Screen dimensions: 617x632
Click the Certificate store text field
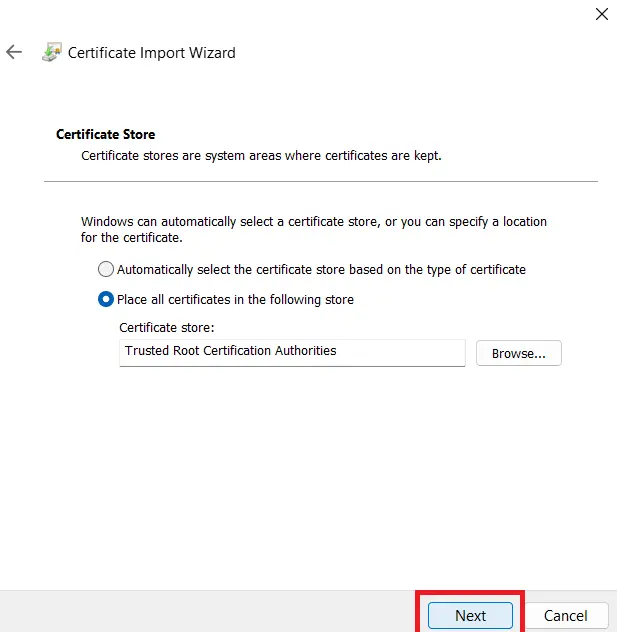tap(292, 353)
